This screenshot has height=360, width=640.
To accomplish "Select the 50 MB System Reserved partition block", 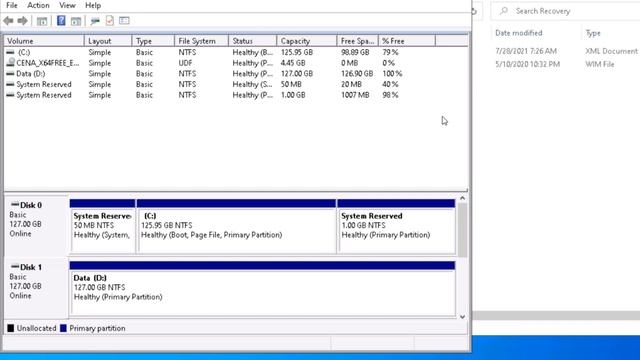I will tap(102, 227).
